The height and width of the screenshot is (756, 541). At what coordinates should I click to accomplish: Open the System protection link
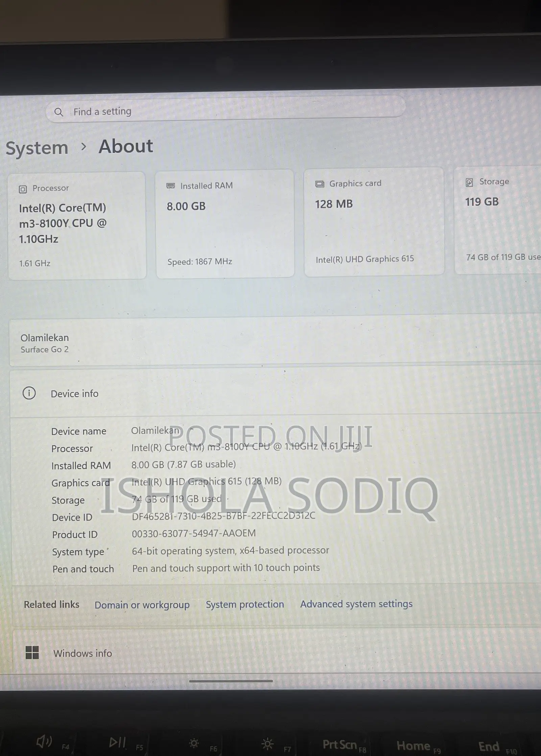pos(245,605)
